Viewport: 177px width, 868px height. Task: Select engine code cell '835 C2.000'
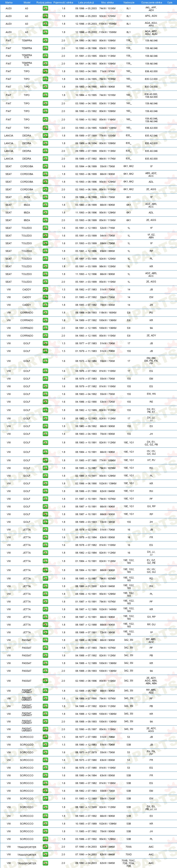click(x=151, y=79)
